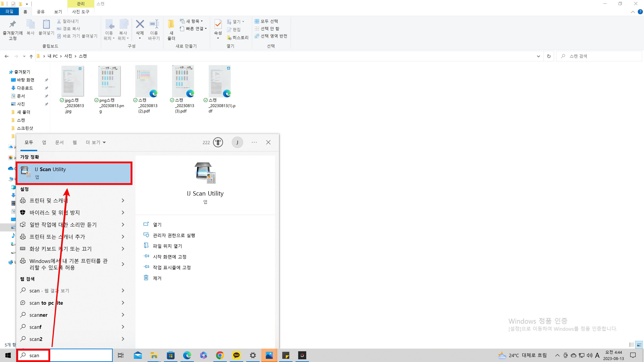This screenshot has width=644, height=362.
Task: Open the View (보기) ribbon tab
Action: (x=58, y=12)
